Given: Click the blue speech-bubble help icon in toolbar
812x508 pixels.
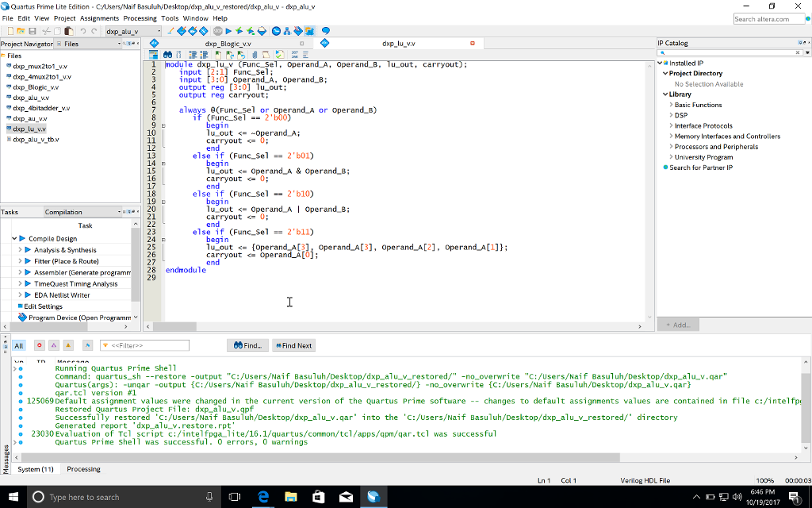Looking at the screenshot, I should (325, 31).
